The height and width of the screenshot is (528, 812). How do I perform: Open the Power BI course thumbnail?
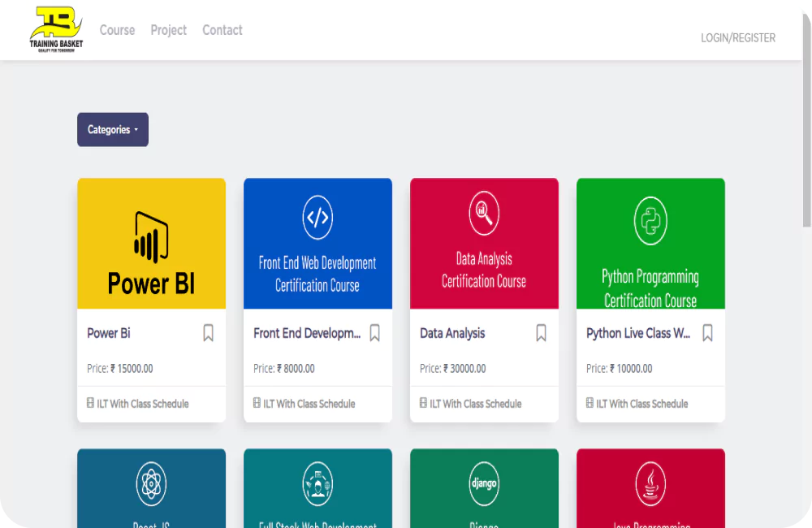coord(151,244)
